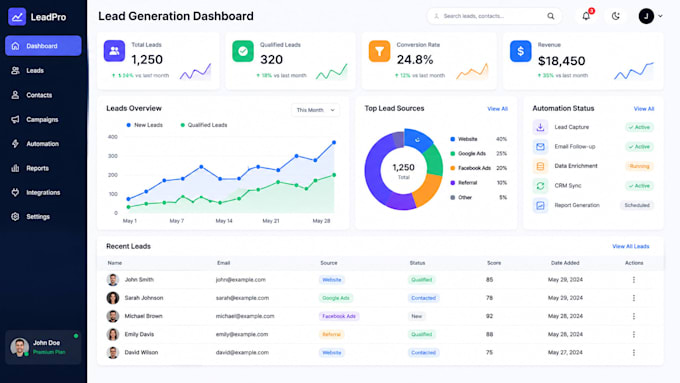Click the Score column header
This screenshot has width=680, height=383.
point(494,263)
